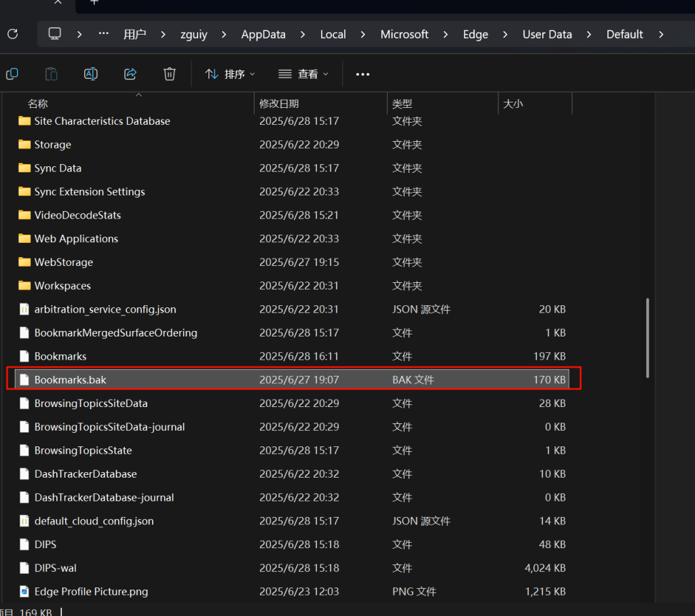
Task: Expand the chevron after Default in breadcrumb
Action: 661,35
